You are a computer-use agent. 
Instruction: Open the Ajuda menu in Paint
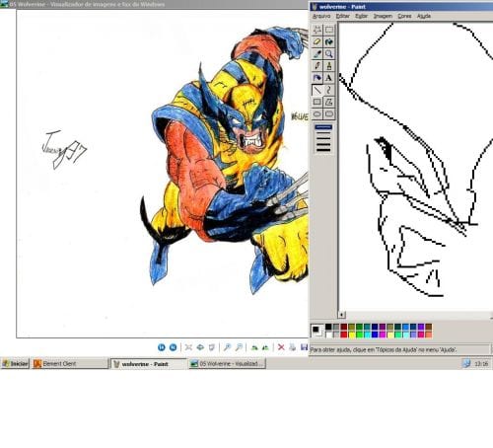[424, 16]
